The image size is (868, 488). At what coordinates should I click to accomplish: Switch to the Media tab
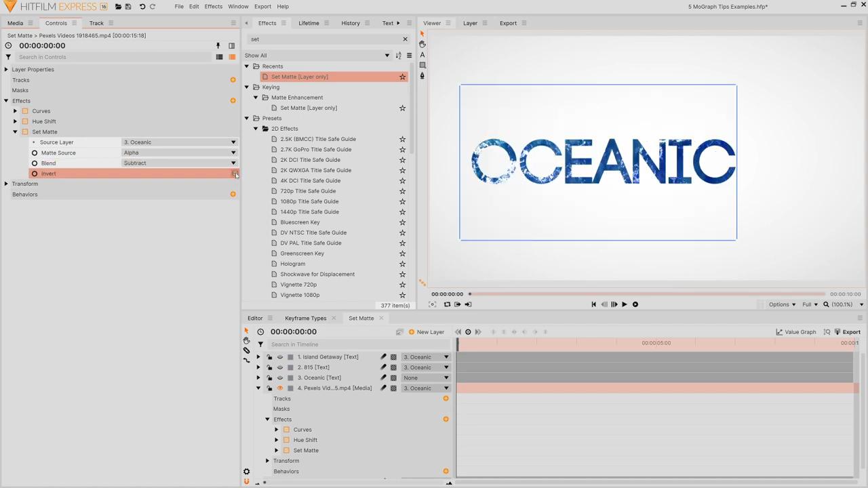click(15, 23)
